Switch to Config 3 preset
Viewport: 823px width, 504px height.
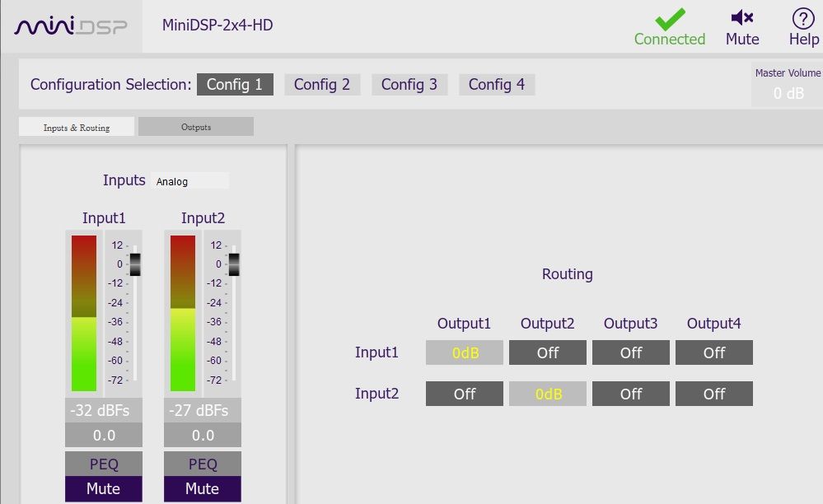(x=409, y=85)
